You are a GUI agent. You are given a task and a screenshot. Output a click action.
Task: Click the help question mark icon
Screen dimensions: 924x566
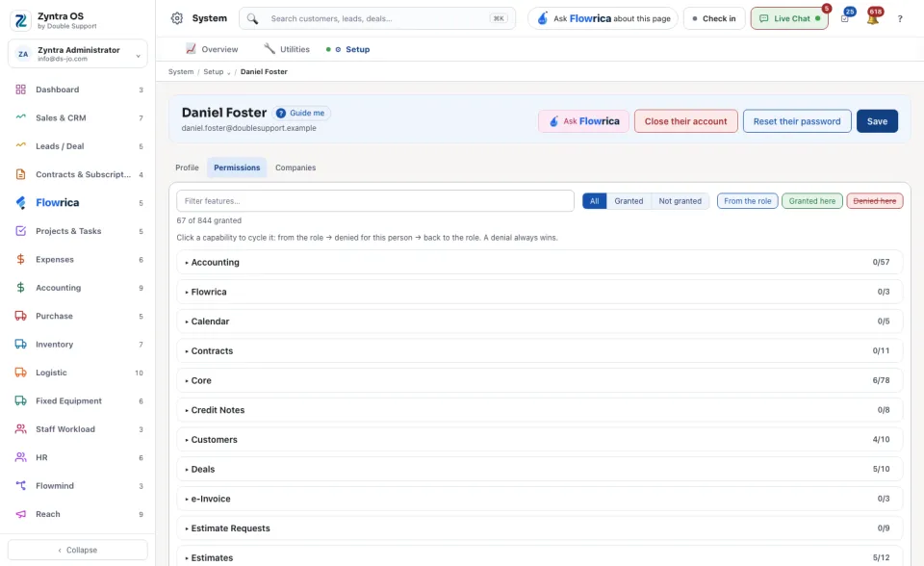pos(900,19)
